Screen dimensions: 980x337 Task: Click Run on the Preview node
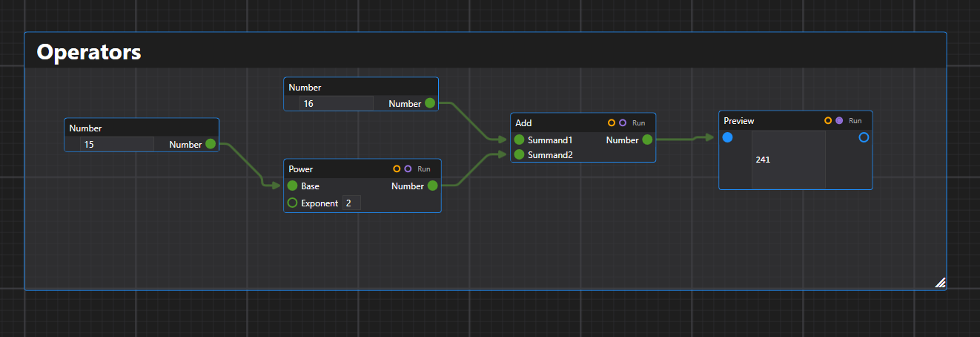tap(855, 120)
